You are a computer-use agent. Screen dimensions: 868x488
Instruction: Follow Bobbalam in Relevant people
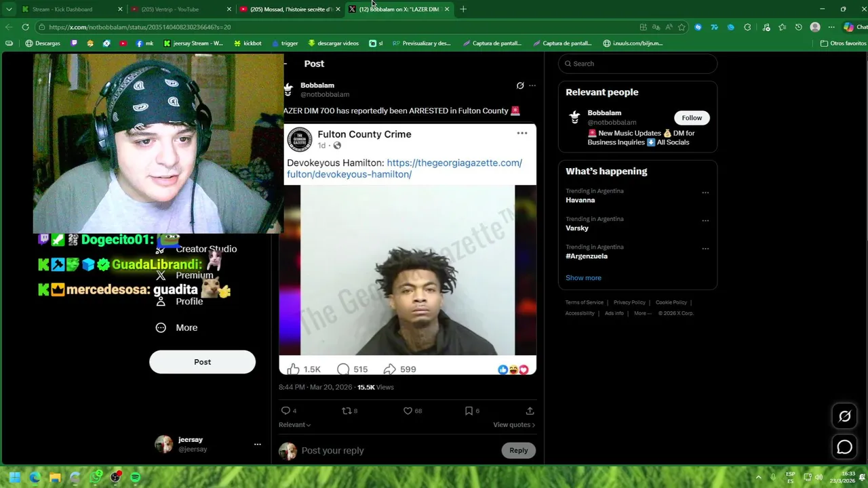(692, 118)
